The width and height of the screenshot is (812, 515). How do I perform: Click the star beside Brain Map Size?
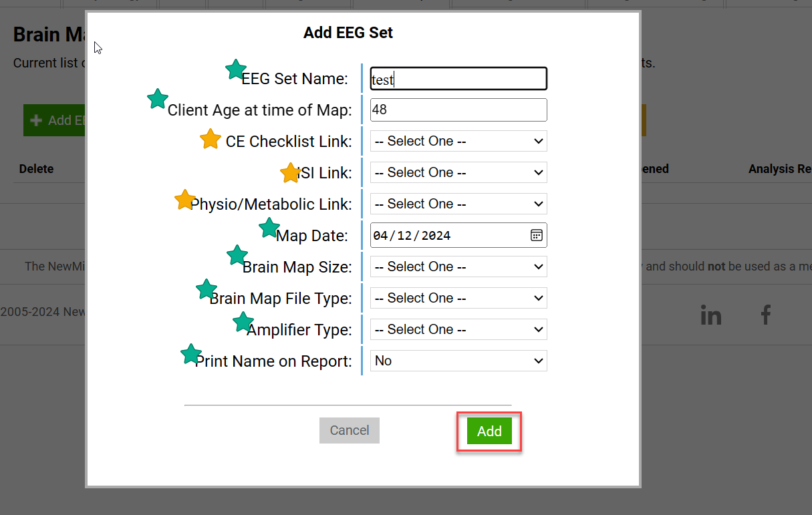pos(237,254)
